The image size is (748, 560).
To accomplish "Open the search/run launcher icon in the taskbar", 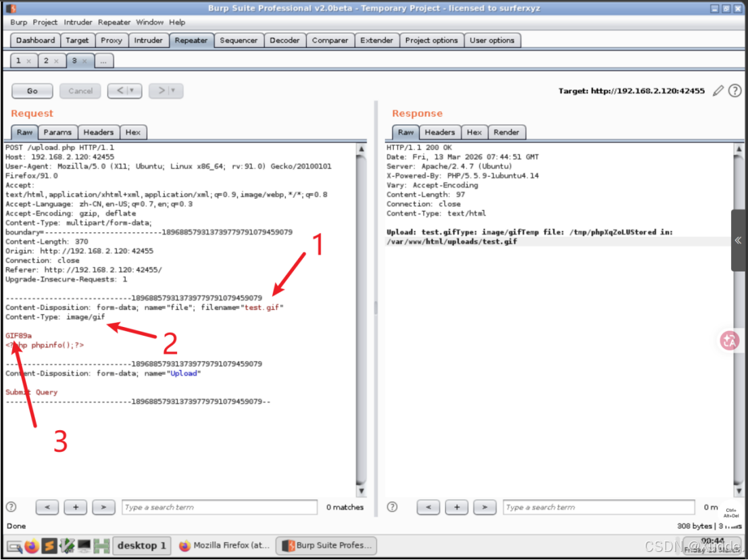I will pos(14,545).
